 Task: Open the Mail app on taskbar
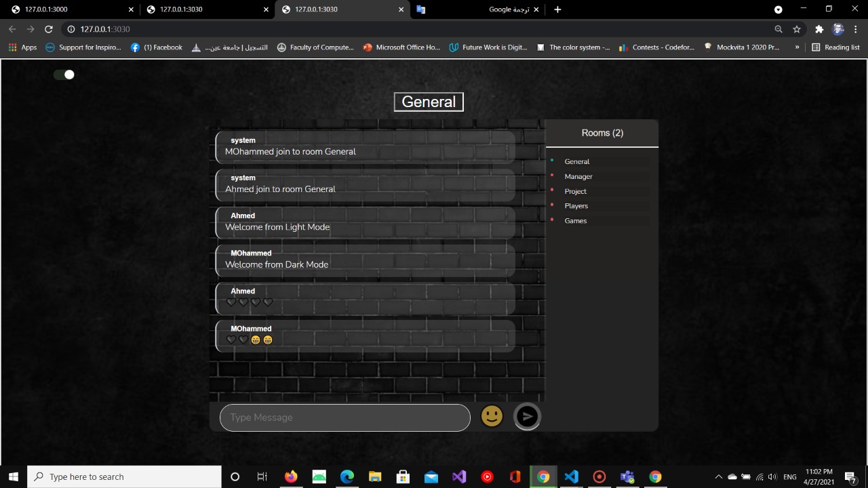431,476
